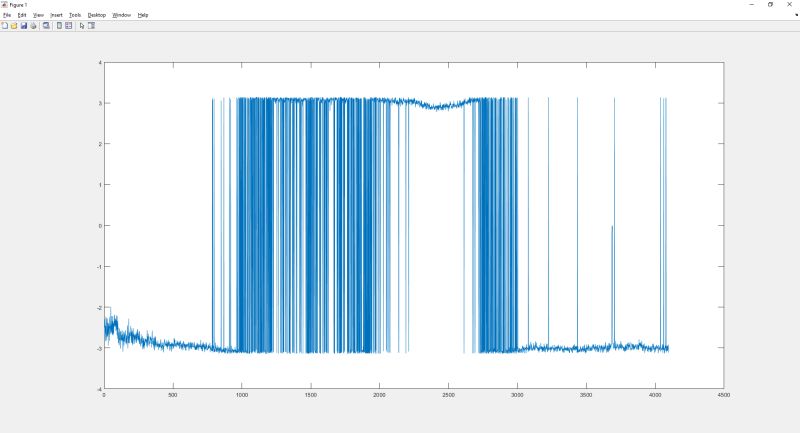The image size is (800, 433).
Task: Save the figure using the floppy disk icon
Action: pyautogui.click(x=23, y=26)
